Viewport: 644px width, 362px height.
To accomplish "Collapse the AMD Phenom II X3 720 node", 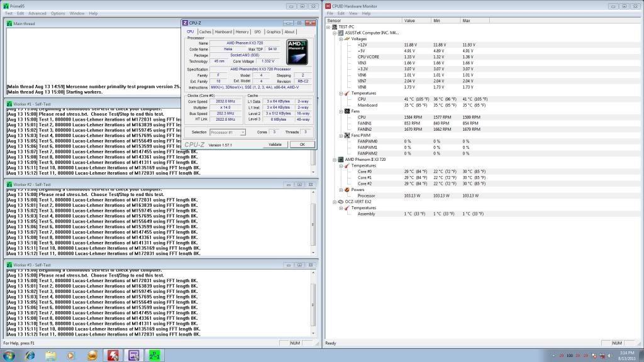I will [335, 160].
